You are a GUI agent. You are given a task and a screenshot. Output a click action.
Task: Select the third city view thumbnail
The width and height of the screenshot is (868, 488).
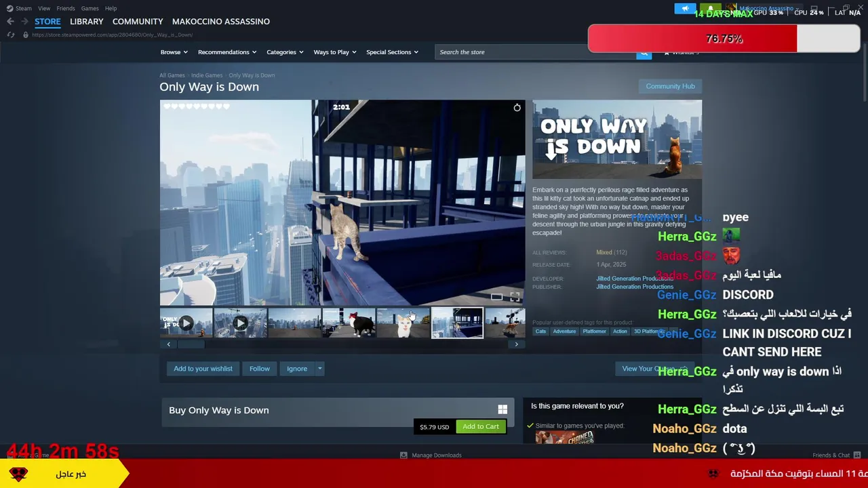[x=294, y=323]
